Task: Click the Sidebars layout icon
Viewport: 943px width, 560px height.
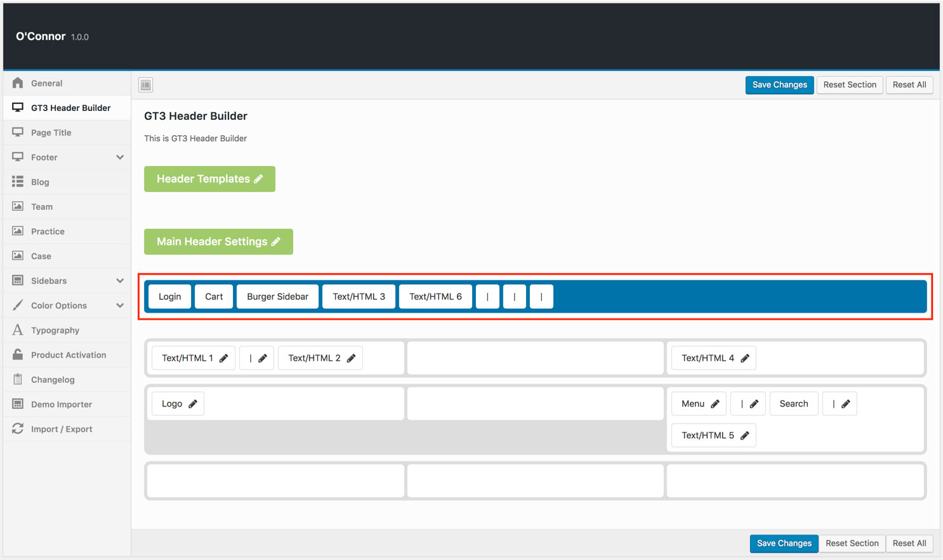Action: (x=18, y=281)
